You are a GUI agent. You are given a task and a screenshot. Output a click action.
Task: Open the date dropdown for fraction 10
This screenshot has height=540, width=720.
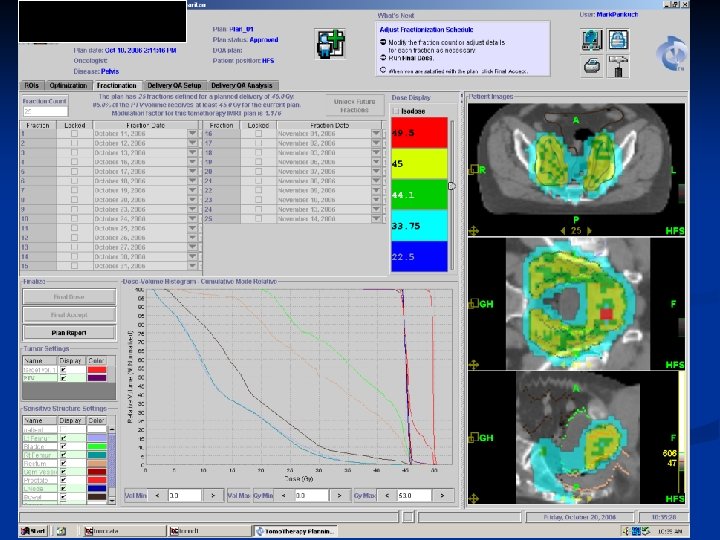pos(192,219)
